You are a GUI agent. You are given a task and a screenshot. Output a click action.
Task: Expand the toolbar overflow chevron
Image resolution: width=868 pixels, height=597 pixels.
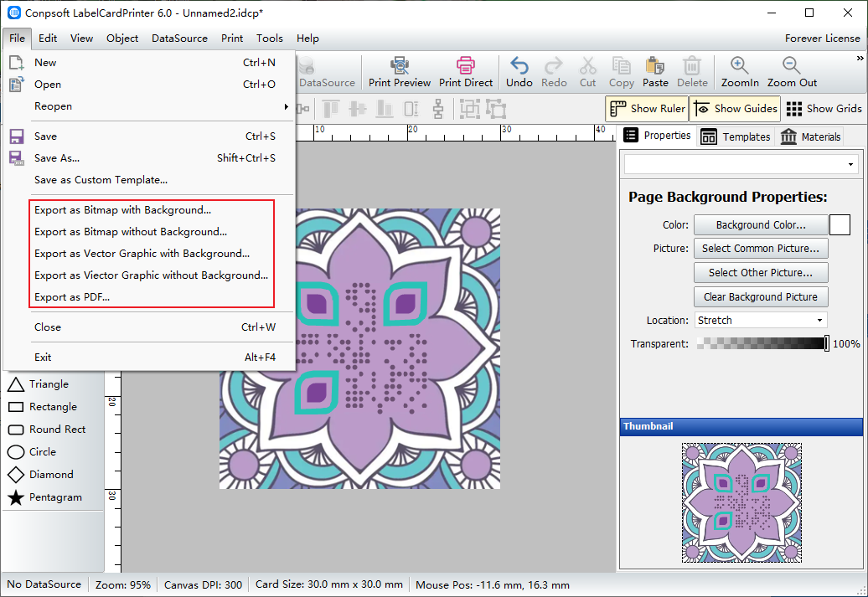pyautogui.click(x=860, y=58)
